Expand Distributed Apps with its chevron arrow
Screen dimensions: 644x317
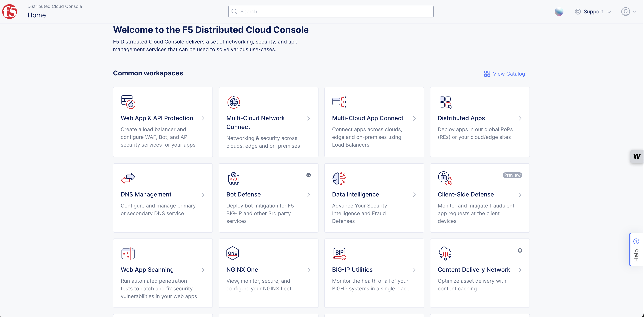tap(520, 119)
